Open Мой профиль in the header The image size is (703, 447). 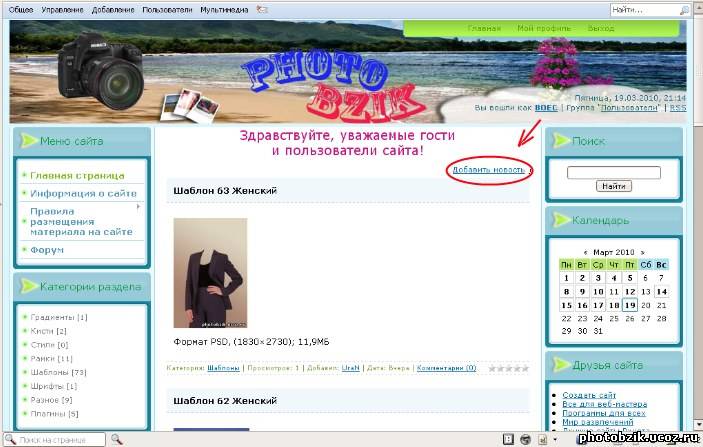click(544, 28)
